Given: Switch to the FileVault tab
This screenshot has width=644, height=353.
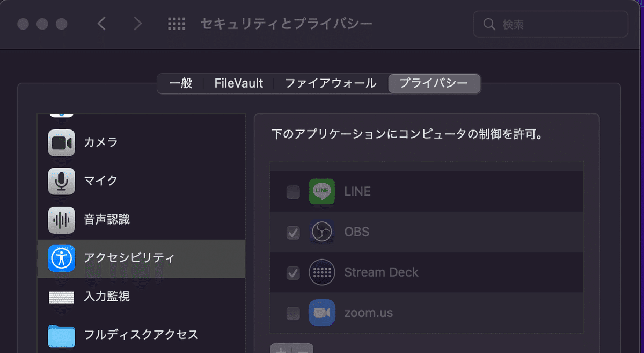Looking at the screenshot, I should pyautogui.click(x=239, y=83).
